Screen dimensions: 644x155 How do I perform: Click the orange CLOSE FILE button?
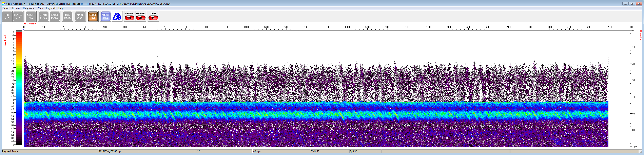(x=93, y=17)
